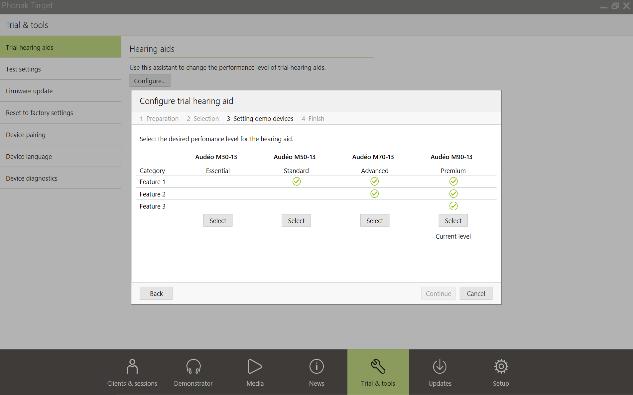Click the select performance level instruction text
The height and width of the screenshot is (395, 633).
tap(216, 139)
